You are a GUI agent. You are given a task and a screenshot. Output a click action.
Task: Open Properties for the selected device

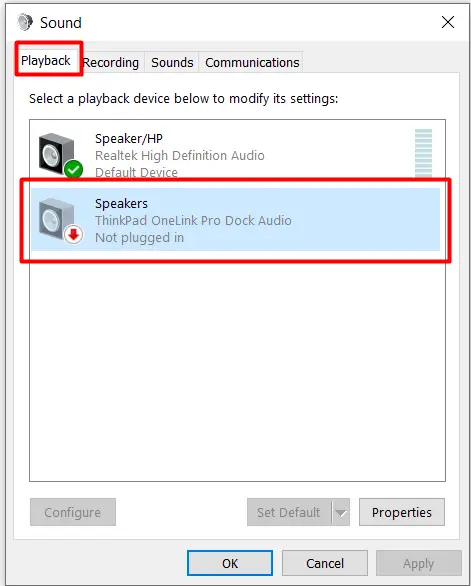coord(402,512)
